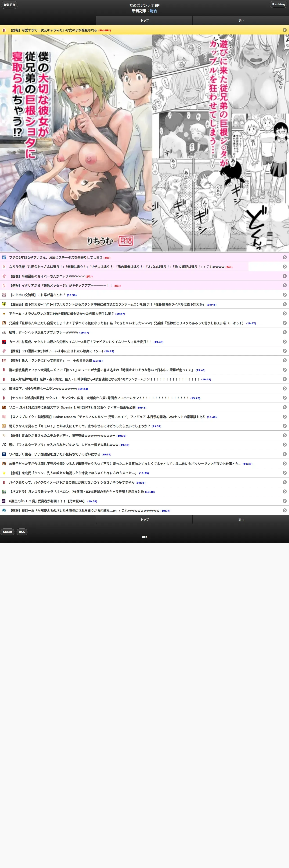This screenshot has height=868, width=289.
Task: Click favicon beside バイク乗りって row
Action: (x=4, y=482)
